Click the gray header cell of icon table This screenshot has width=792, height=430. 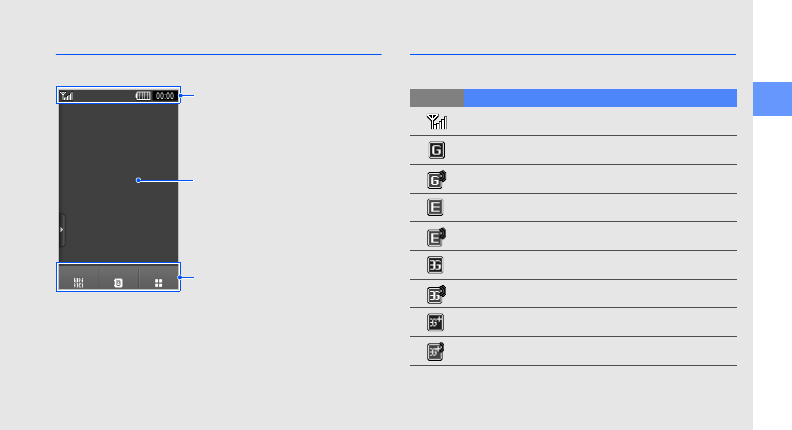pos(437,98)
